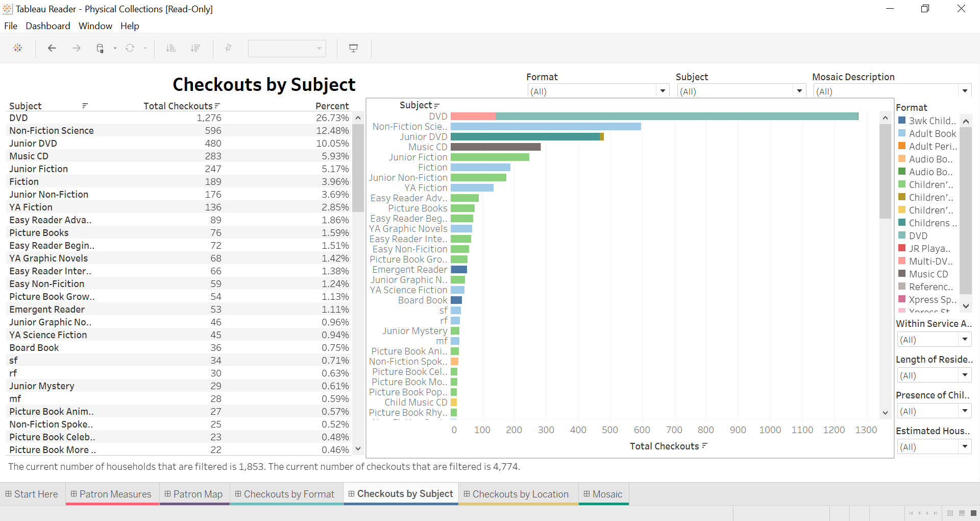
Task: Show the sheet sorter grid view
Action: [x=950, y=513]
